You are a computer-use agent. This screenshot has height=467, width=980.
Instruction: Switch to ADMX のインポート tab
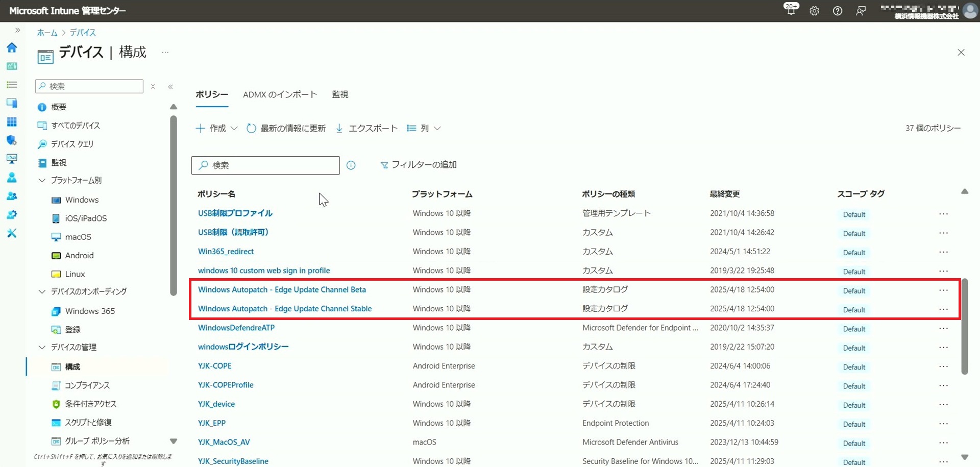[x=280, y=95]
